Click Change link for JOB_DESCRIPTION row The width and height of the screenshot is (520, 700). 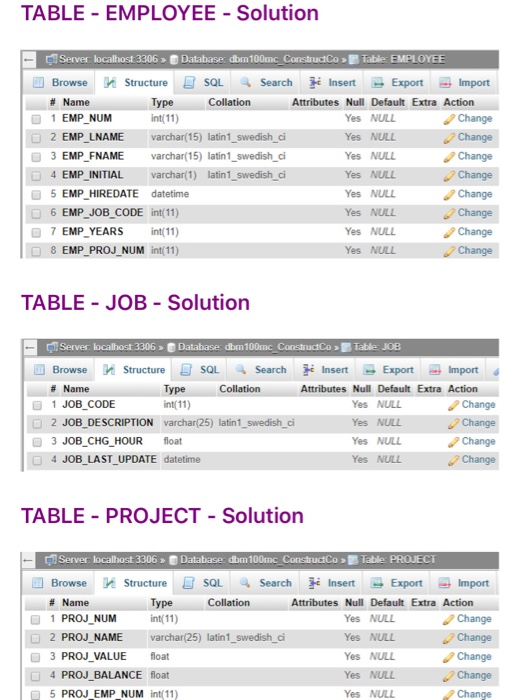478,422
